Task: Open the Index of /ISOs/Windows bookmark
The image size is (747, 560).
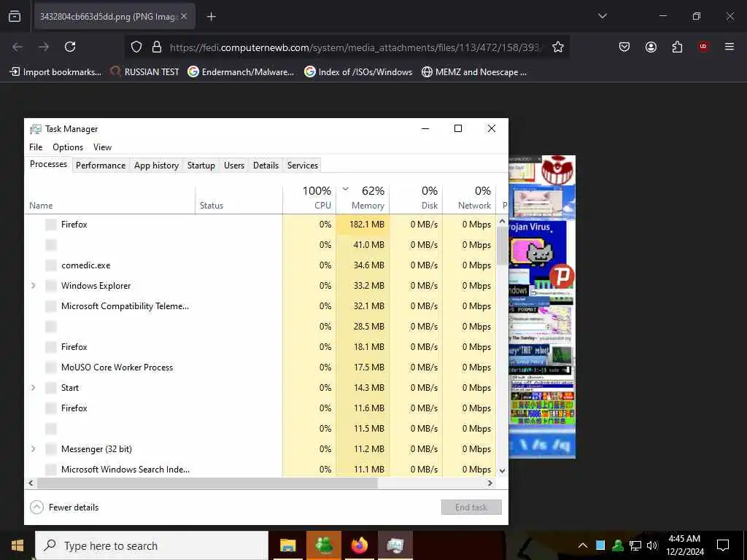Action: tap(358, 72)
